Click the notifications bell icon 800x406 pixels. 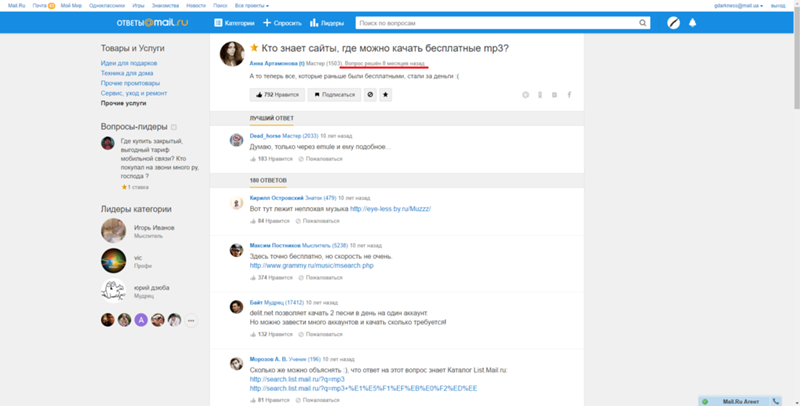692,22
